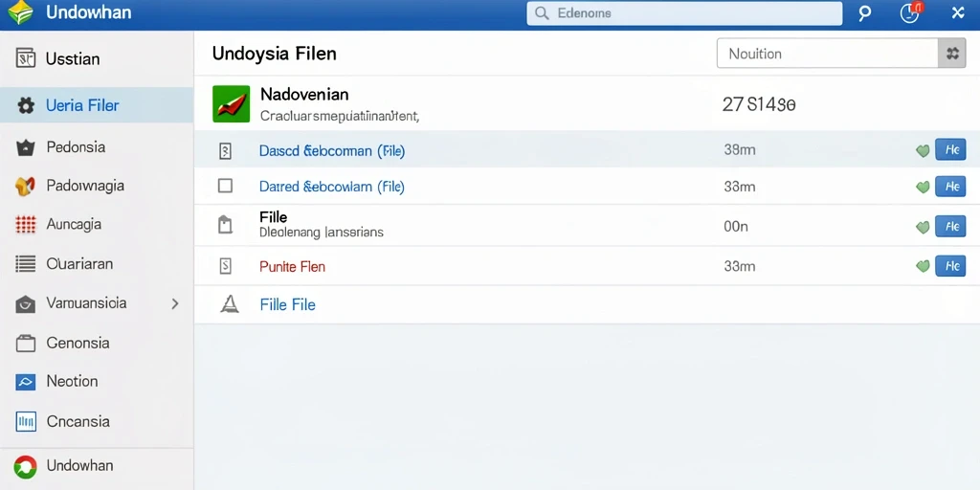The image size is (980, 490).
Task: Open the Nouition filter options button
Action: pyautogui.click(x=952, y=54)
